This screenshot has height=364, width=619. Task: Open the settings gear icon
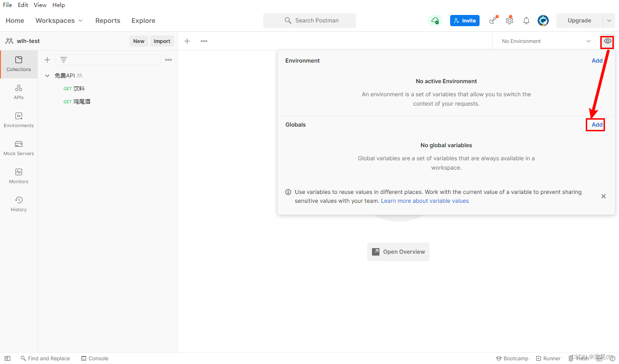coord(510,21)
